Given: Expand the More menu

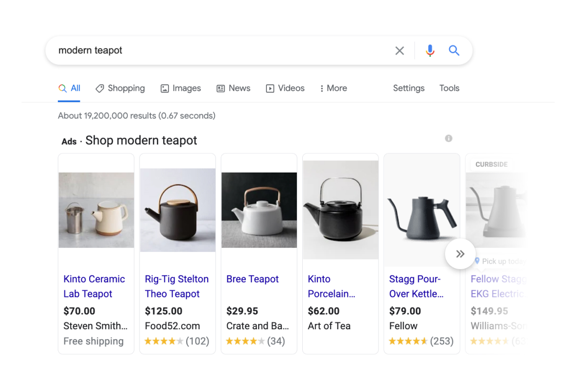Looking at the screenshot, I should tap(333, 88).
